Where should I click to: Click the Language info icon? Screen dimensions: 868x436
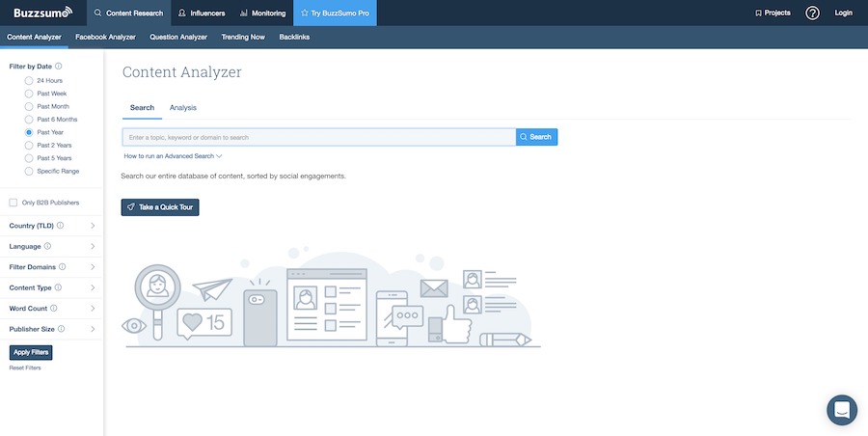[x=47, y=246]
